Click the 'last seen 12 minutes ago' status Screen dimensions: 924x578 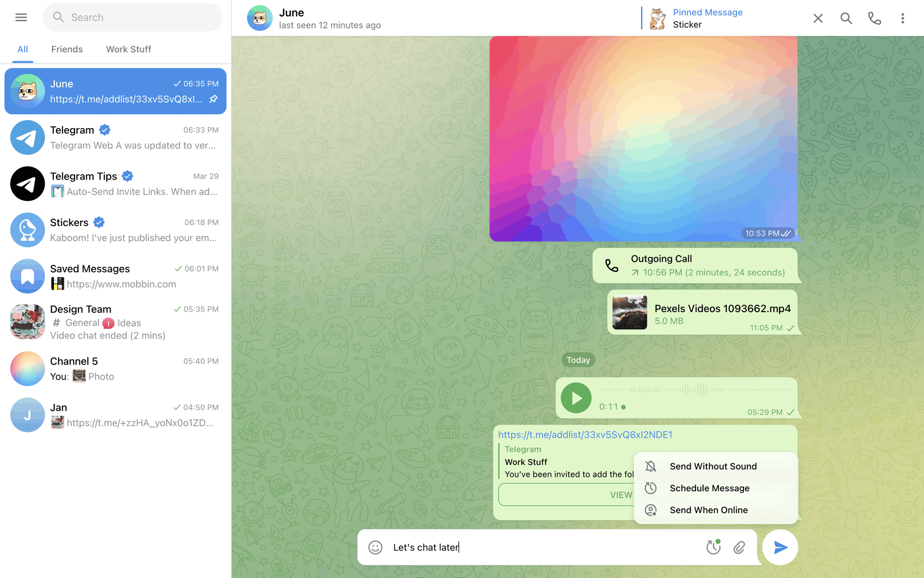(330, 25)
